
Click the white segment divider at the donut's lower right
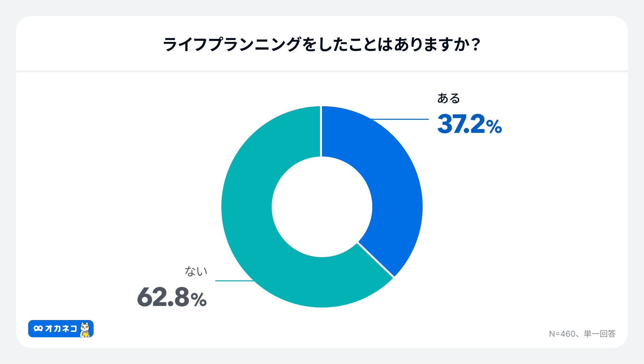click(376, 260)
